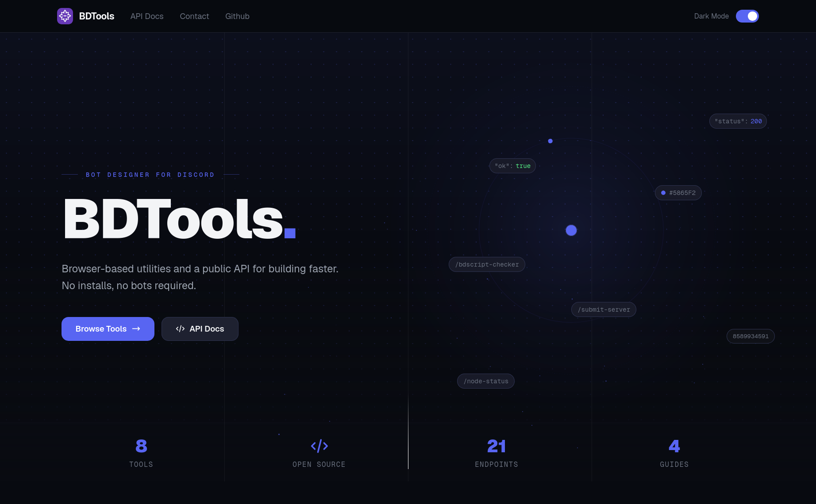
Task: Click the open source code brackets icon
Action: (x=319, y=446)
